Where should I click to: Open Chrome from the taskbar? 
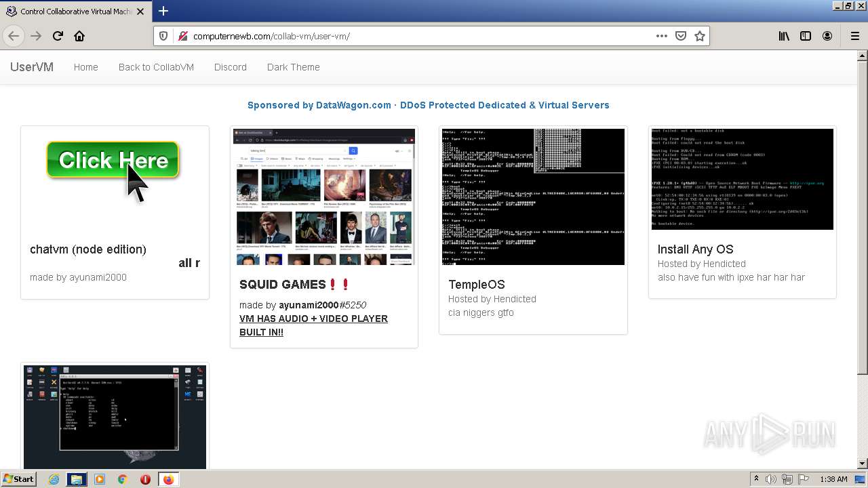click(122, 479)
